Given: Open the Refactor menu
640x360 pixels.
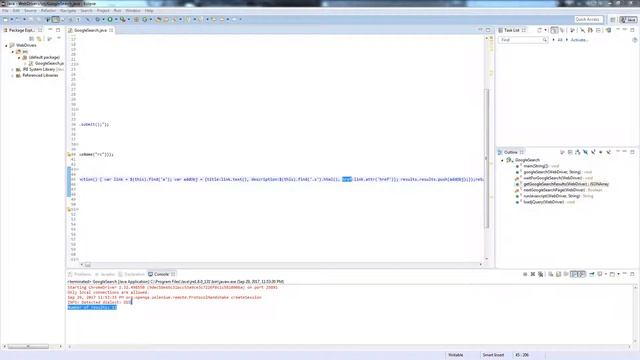Looking at the screenshot, I should 49,11.
